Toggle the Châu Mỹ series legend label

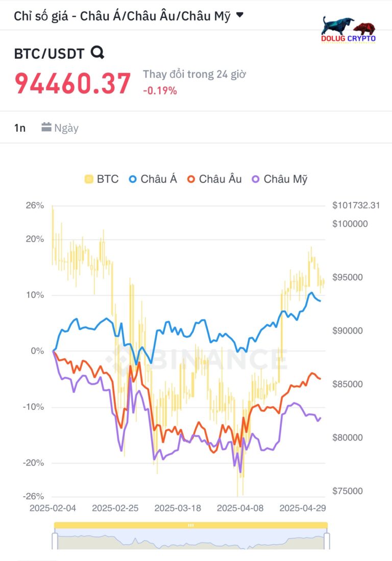(x=285, y=179)
